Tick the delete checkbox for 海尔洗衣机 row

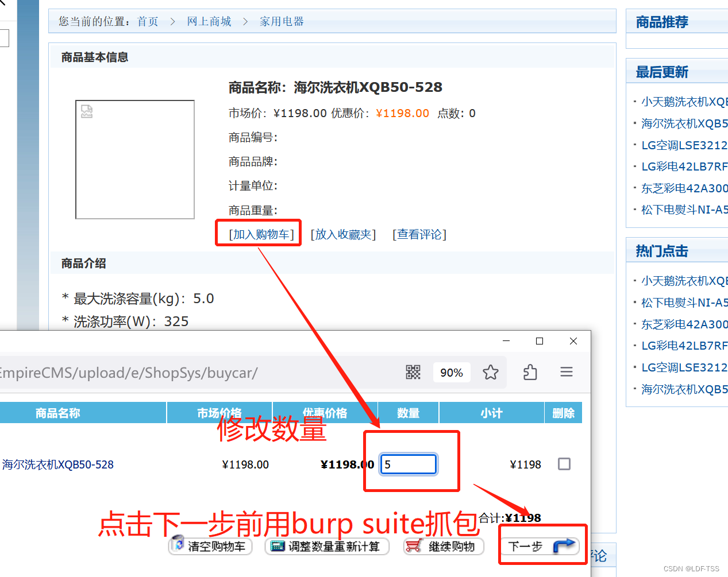click(x=564, y=464)
